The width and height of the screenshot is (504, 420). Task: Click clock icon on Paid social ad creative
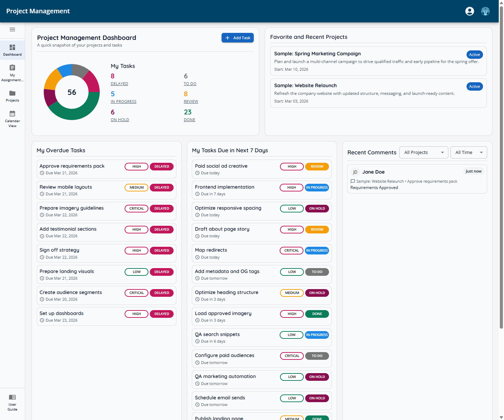[197, 173]
